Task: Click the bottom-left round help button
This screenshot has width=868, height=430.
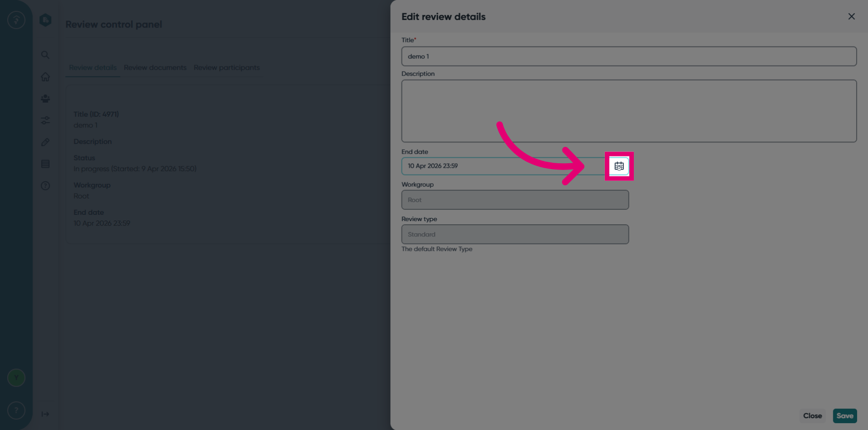Action: coord(16,411)
